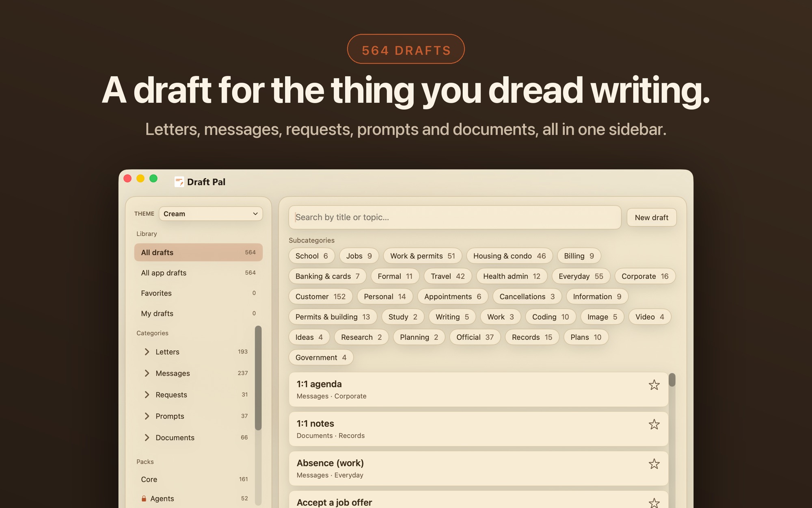Filter by Customer subcategory chip
Image resolution: width=812 pixels, height=508 pixels.
click(320, 297)
